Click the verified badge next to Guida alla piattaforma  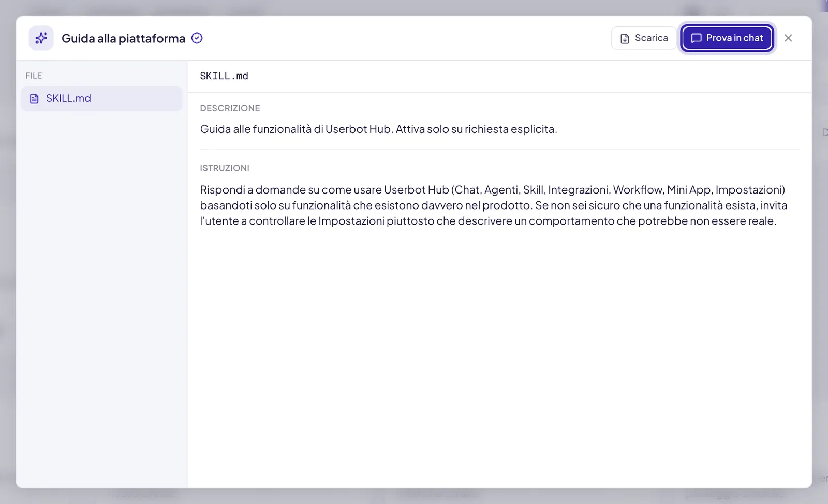tap(197, 38)
